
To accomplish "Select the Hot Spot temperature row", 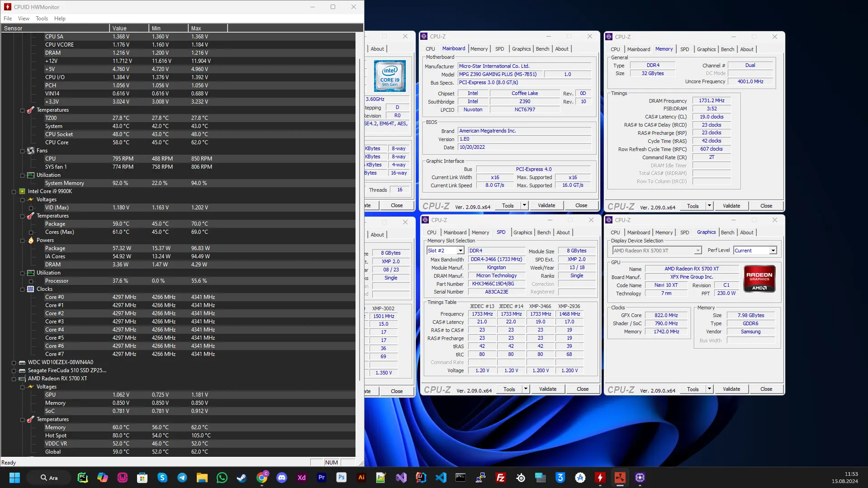I will pyautogui.click(x=178, y=436).
